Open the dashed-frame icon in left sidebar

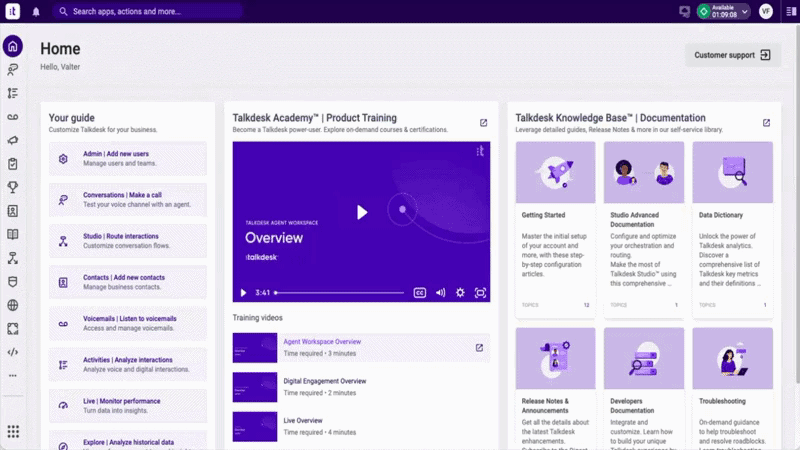tap(13, 329)
